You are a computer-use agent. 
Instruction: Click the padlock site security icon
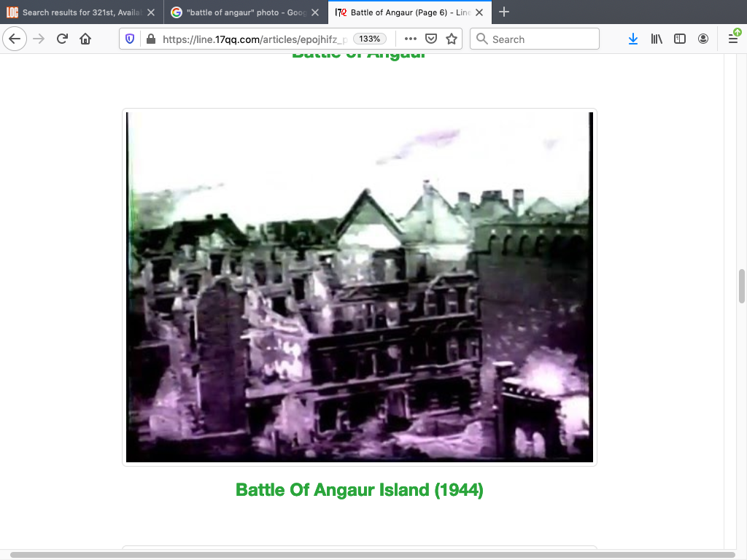tap(150, 39)
